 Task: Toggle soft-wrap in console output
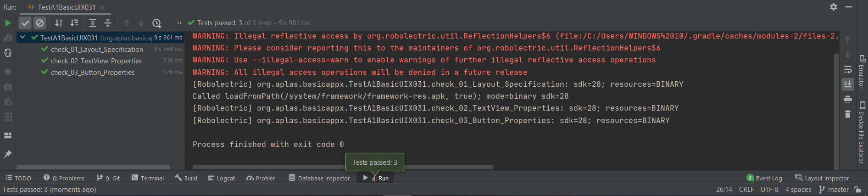[x=848, y=69]
